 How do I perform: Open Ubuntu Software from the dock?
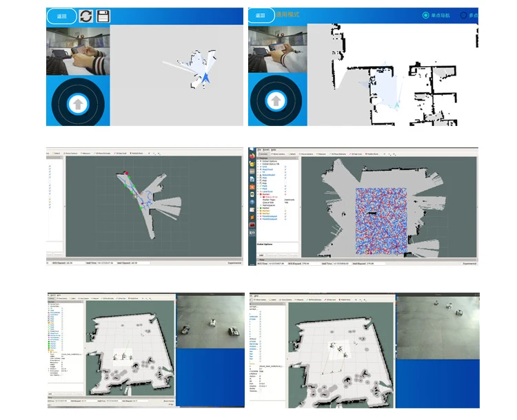pyautogui.click(x=252, y=187)
